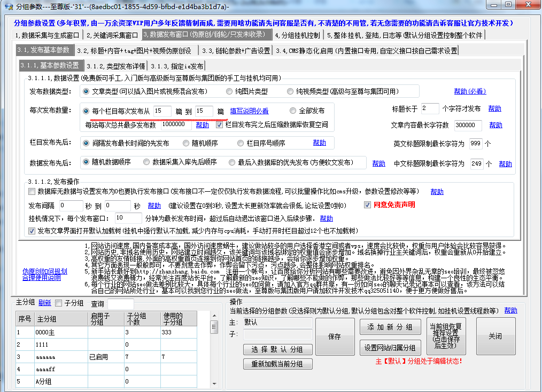542x392 pixels.
Task: Click the 设置网站归属分组 button
Action: point(391,348)
